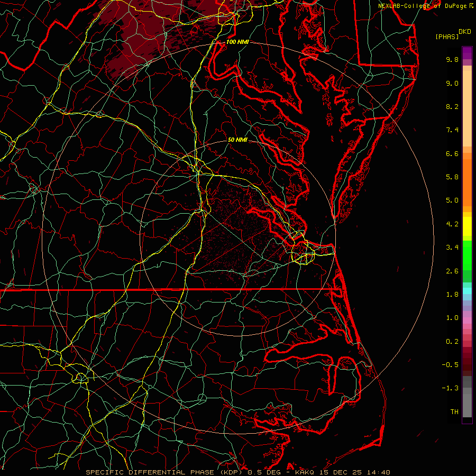
Task: Click the bright yellow color bar segment
Action: (x=467, y=226)
